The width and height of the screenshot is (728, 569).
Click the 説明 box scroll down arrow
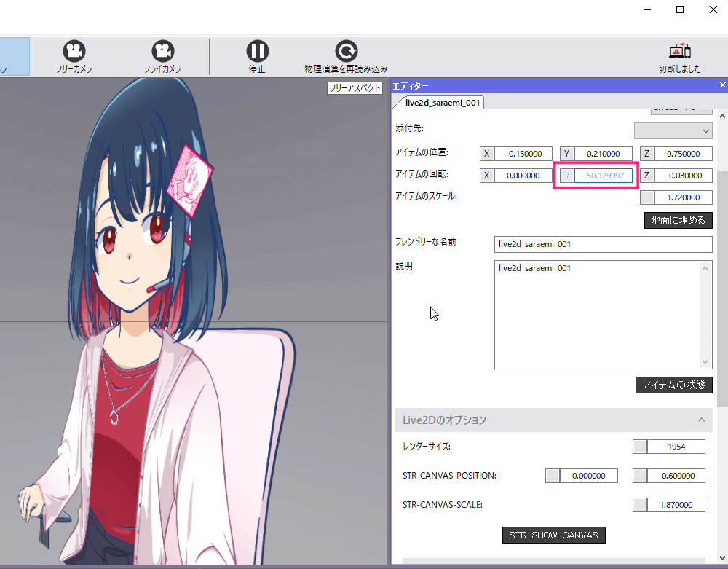pyautogui.click(x=705, y=362)
